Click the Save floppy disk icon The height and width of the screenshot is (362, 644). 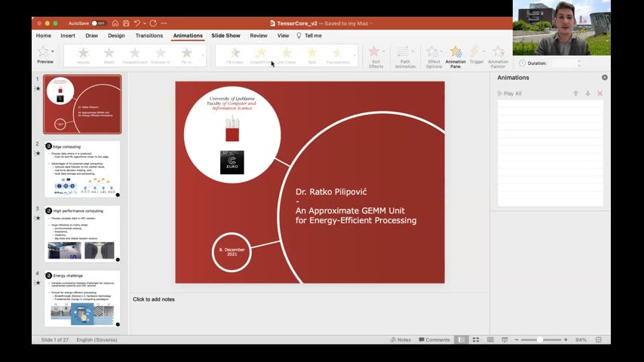click(126, 23)
